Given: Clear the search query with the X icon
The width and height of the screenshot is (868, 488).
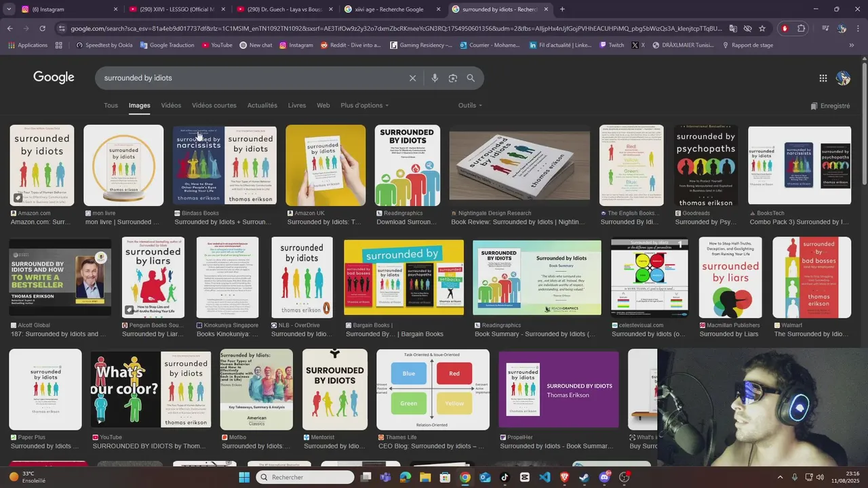Looking at the screenshot, I should click(x=412, y=78).
